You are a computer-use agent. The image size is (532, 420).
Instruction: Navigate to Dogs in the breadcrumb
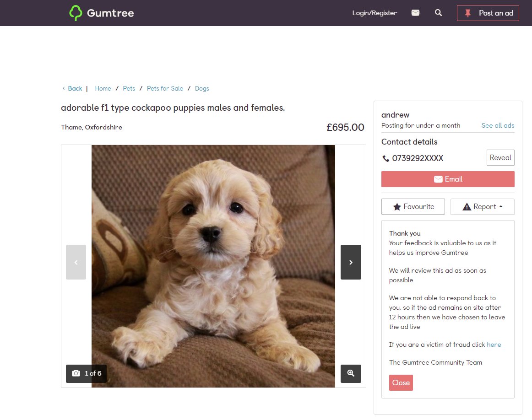click(x=202, y=88)
